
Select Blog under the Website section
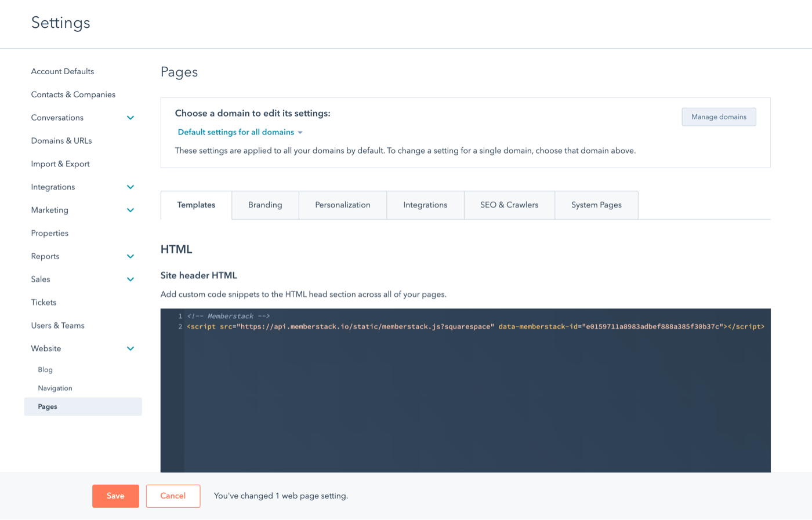tap(45, 369)
